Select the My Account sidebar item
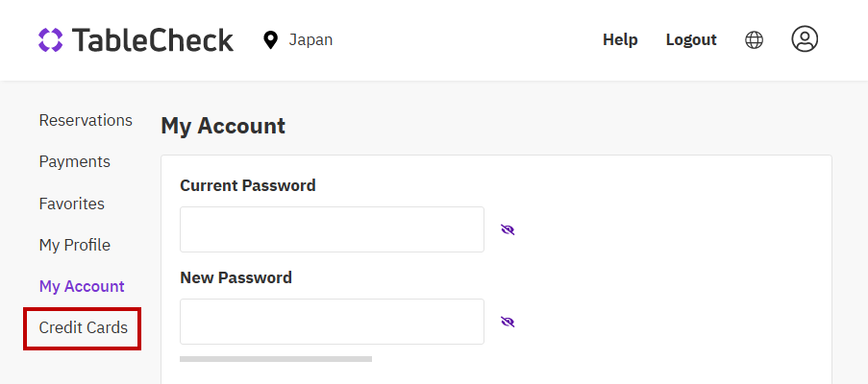This screenshot has height=384, width=868. tap(82, 286)
